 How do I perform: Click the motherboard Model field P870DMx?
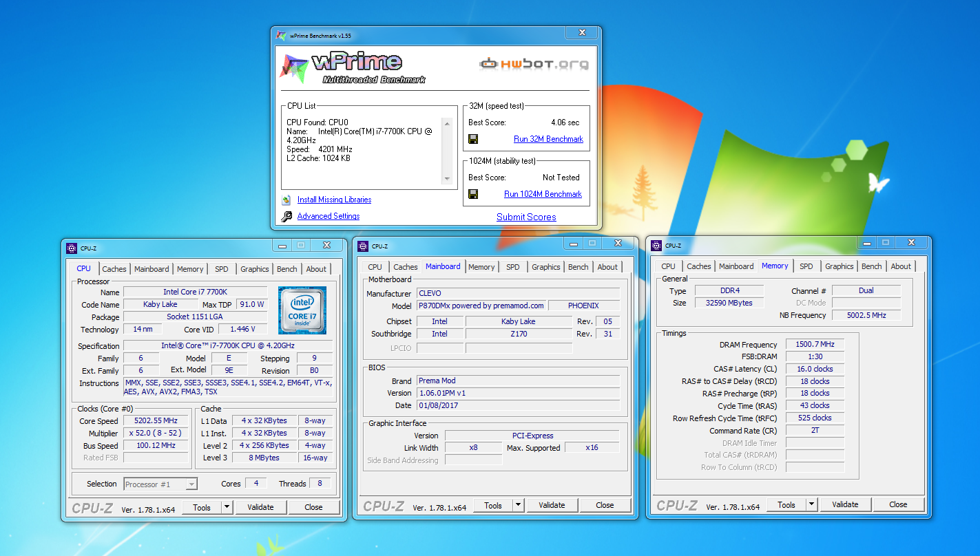(x=482, y=306)
